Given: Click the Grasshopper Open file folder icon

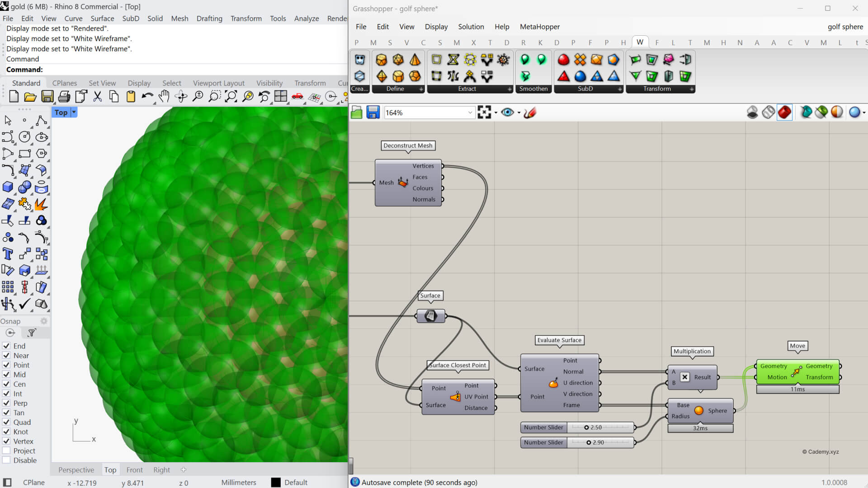Looking at the screenshot, I should coord(357,113).
